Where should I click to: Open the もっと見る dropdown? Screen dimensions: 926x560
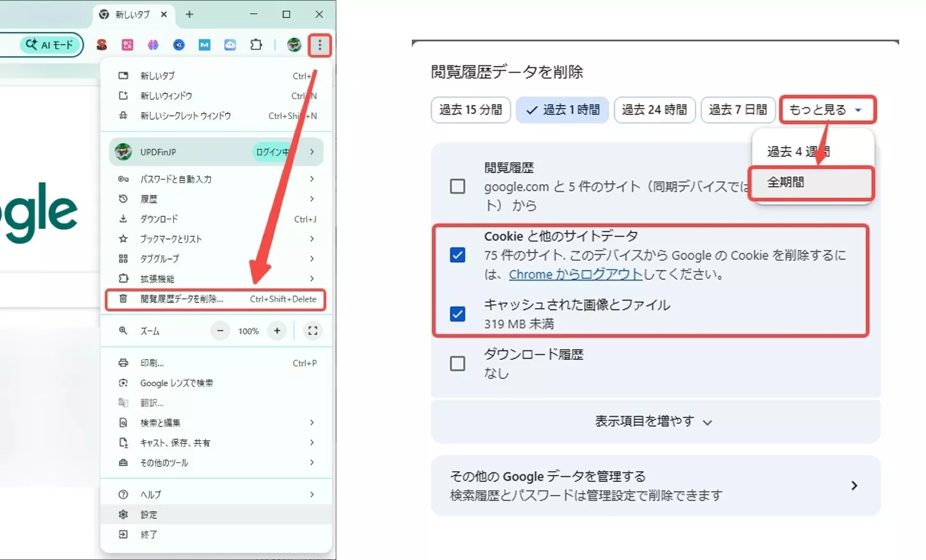(x=828, y=109)
